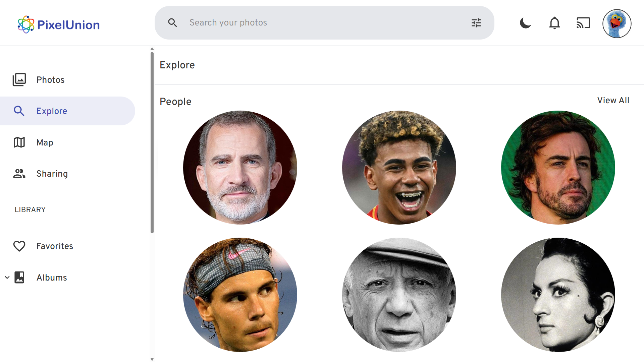Screen dimensions: 644x362
Task: Open search filter options icon
Action: (x=476, y=23)
